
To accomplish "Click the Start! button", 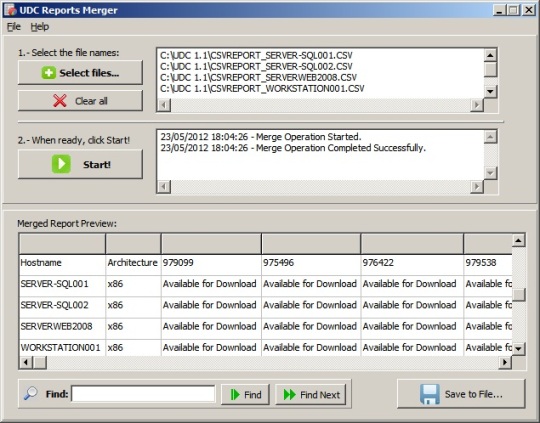I will click(x=80, y=164).
